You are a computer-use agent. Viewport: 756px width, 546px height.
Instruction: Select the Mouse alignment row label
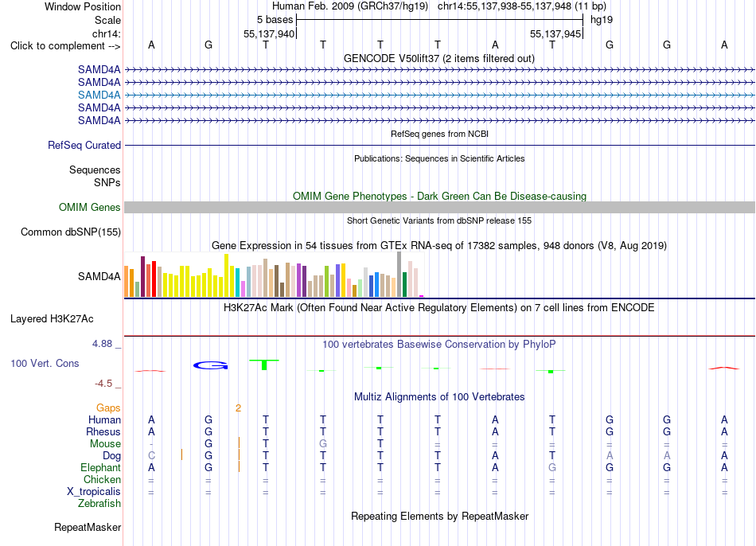[x=106, y=444]
